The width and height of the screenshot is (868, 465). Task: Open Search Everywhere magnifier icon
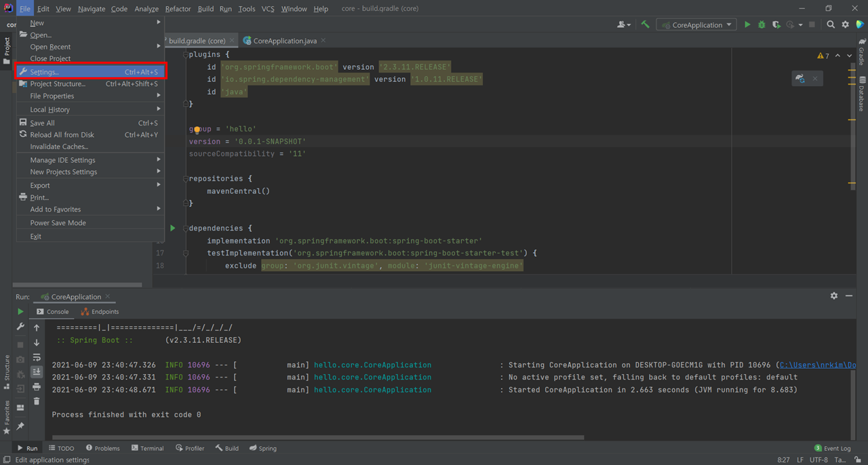(831, 24)
